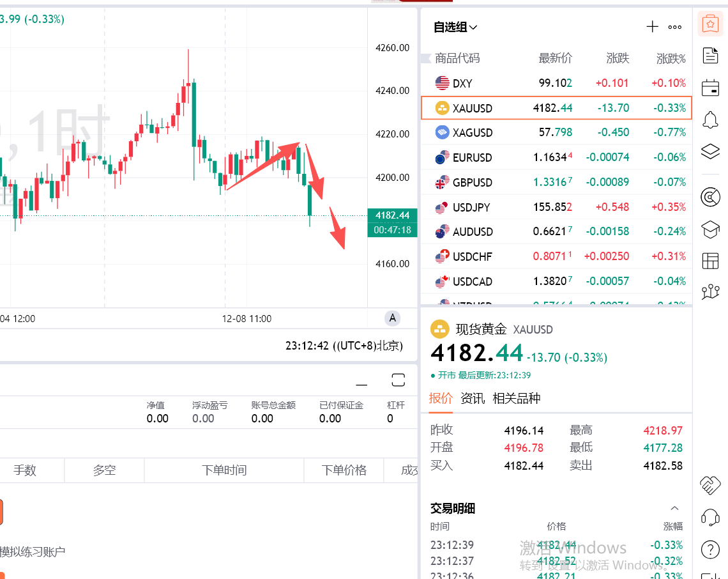Click the 开盘 value 4196.78
This screenshot has height=579, width=728.
point(524,448)
